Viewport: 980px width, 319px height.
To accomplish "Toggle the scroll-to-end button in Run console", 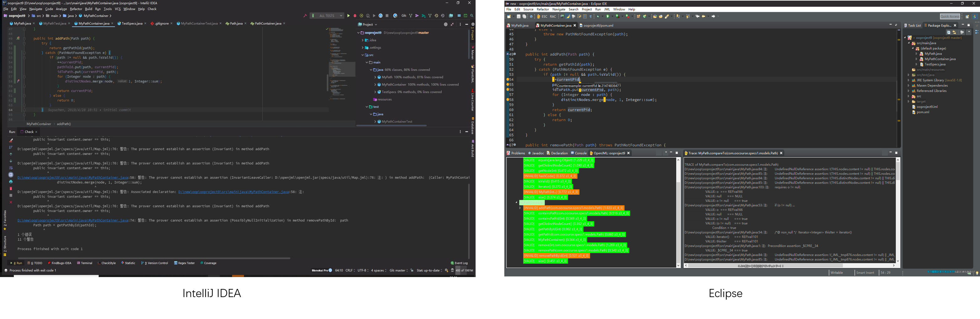I will 11,175.
